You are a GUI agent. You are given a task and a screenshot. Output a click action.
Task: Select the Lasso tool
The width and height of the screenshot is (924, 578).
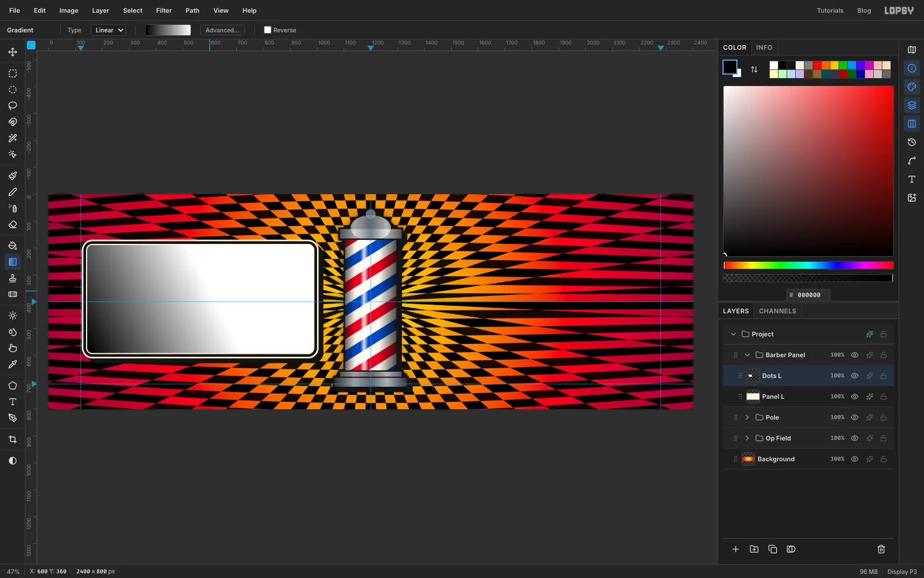coord(13,106)
